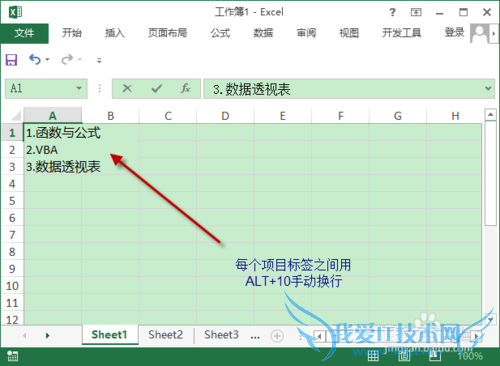Click the cell text 3.数据透视表 in the grid

pos(63,167)
